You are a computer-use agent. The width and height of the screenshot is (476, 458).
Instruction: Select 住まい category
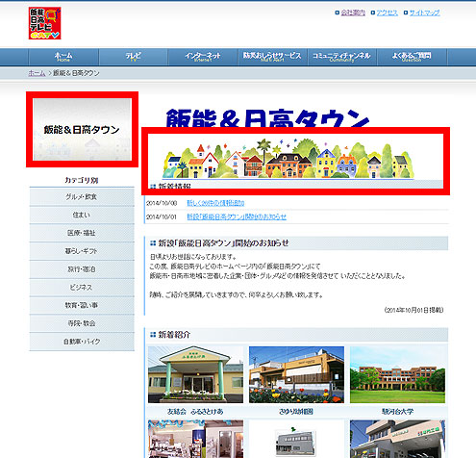click(82, 215)
